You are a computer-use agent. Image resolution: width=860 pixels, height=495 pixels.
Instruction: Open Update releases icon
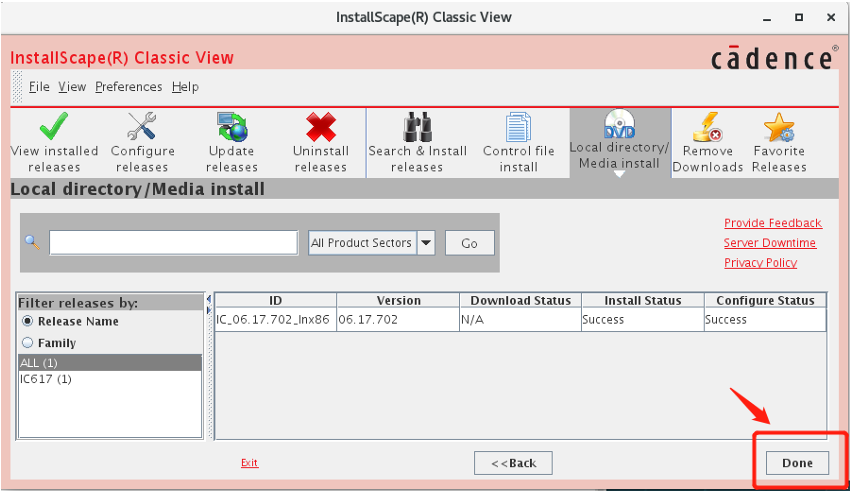231,128
